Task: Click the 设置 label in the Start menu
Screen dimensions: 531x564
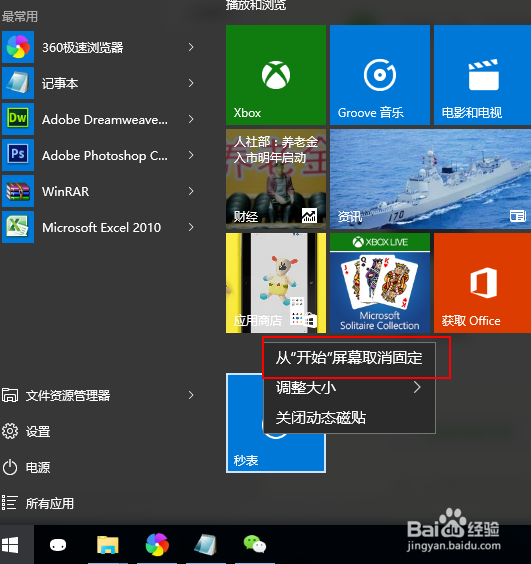Action: click(38, 431)
